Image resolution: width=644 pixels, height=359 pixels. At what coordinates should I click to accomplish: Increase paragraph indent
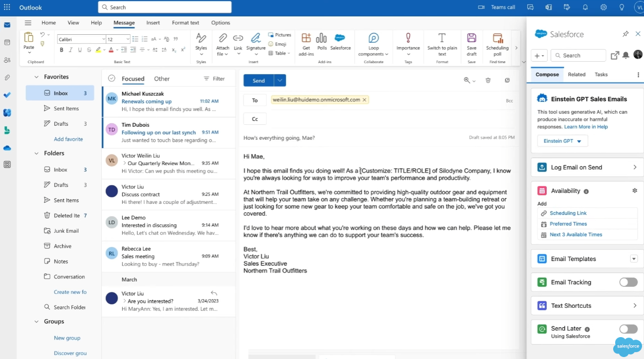click(x=133, y=50)
